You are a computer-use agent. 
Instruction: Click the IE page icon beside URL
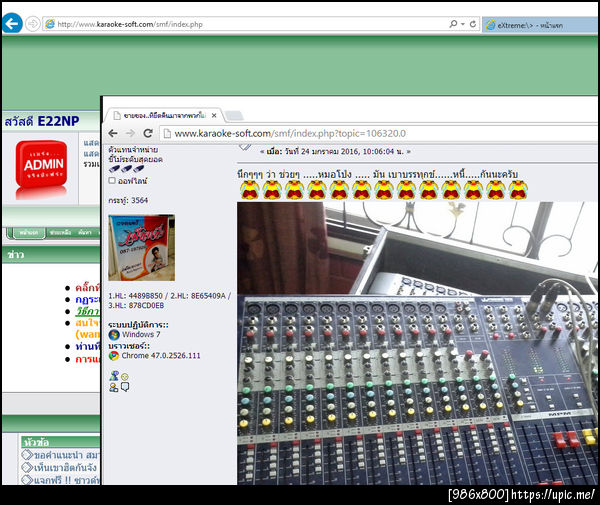(x=50, y=24)
